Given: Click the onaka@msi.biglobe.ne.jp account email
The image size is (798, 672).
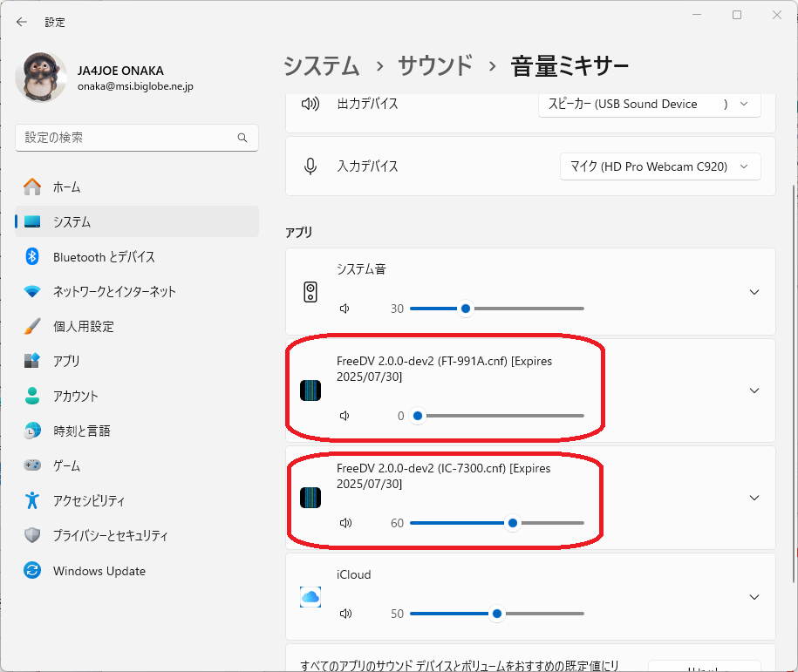Looking at the screenshot, I should click(x=135, y=86).
